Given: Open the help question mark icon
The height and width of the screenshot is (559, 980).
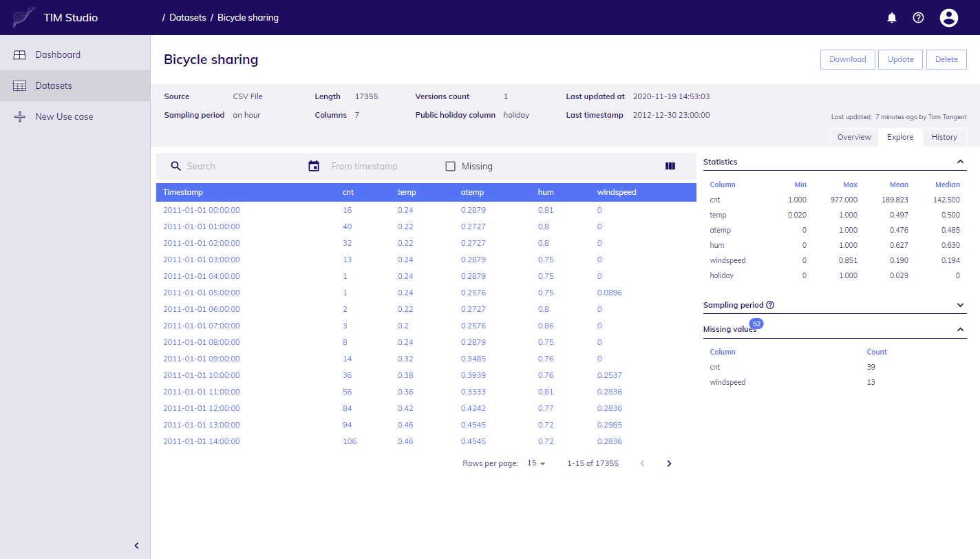Looking at the screenshot, I should pos(918,18).
